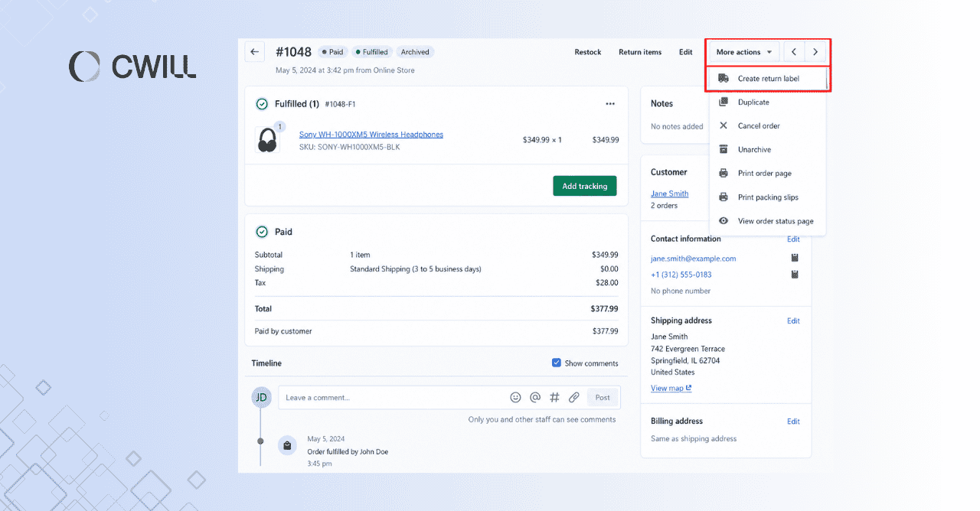Open the three-dot menu in Fulfilled card
This screenshot has width=980, height=511.
609,104
